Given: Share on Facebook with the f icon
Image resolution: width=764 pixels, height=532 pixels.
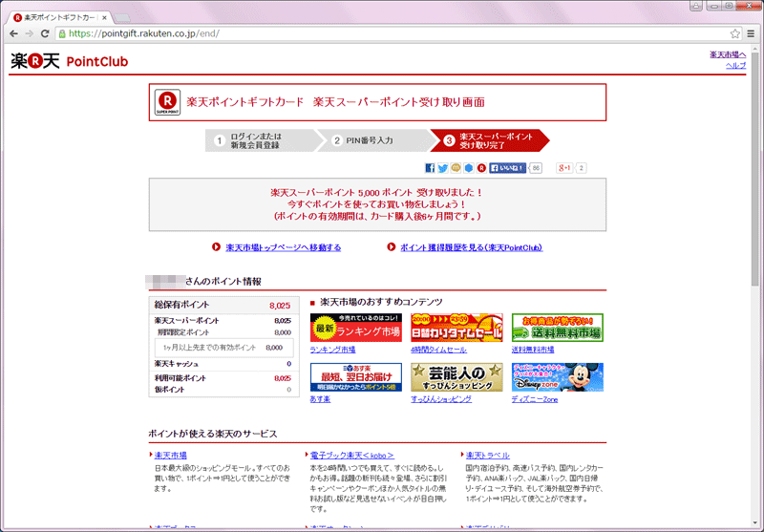Looking at the screenshot, I should pyautogui.click(x=430, y=168).
